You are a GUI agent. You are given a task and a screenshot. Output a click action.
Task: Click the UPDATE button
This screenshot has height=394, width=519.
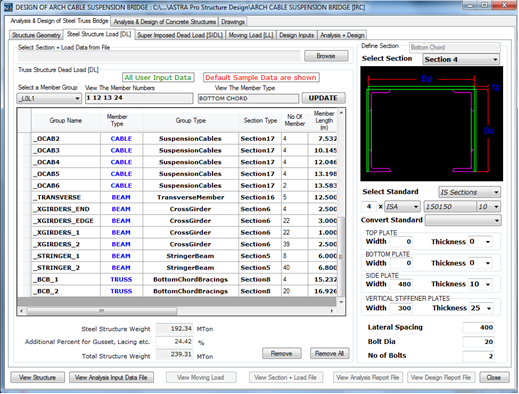click(323, 98)
